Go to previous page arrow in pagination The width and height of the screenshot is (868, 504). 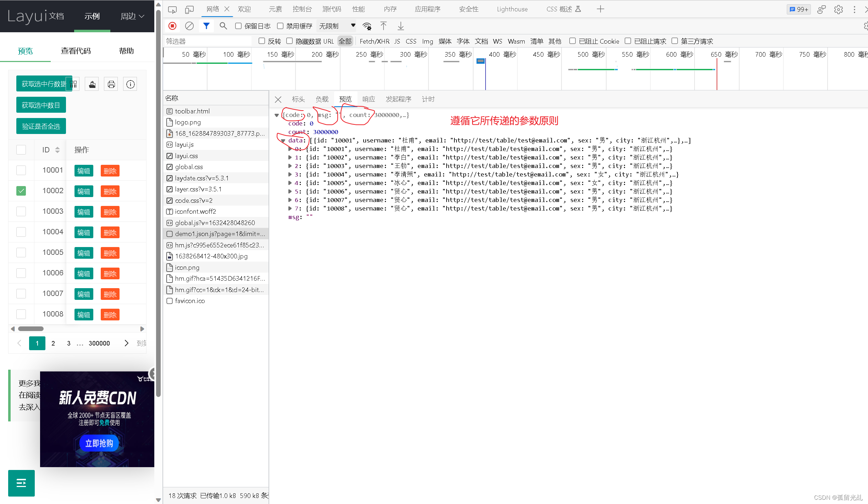click(20, 343)
